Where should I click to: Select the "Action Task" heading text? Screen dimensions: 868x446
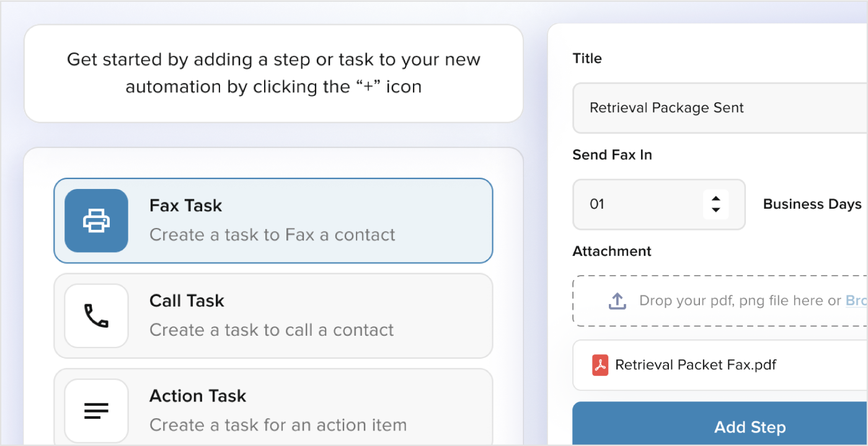(198, 396)
